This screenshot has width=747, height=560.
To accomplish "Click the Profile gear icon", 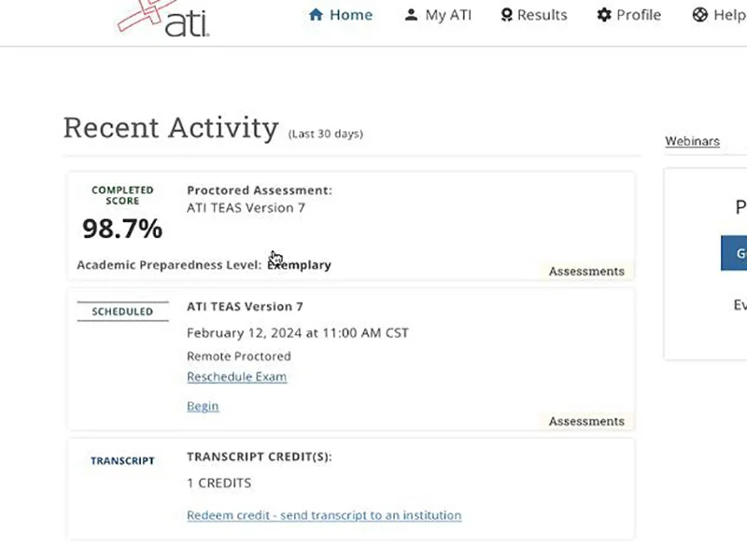I will (x=604, y=15).
